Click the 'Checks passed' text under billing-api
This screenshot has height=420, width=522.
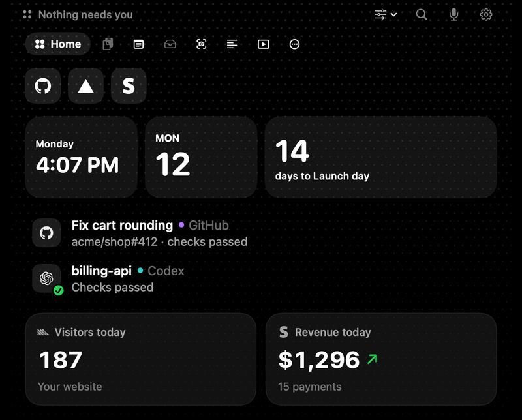coord(112,287)
